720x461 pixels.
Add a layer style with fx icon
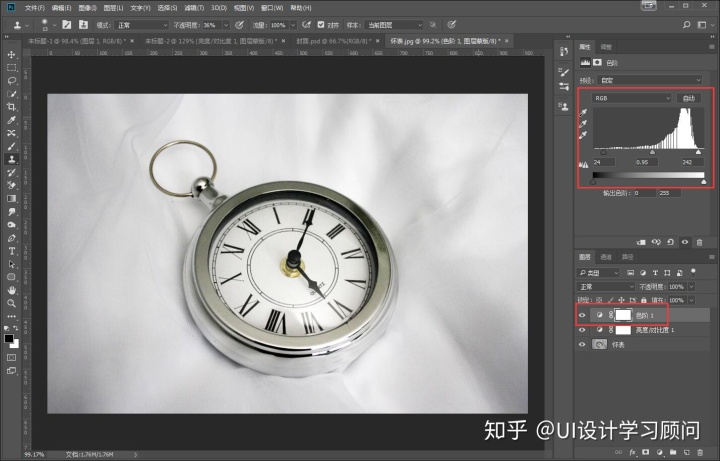tap(632, 452)
